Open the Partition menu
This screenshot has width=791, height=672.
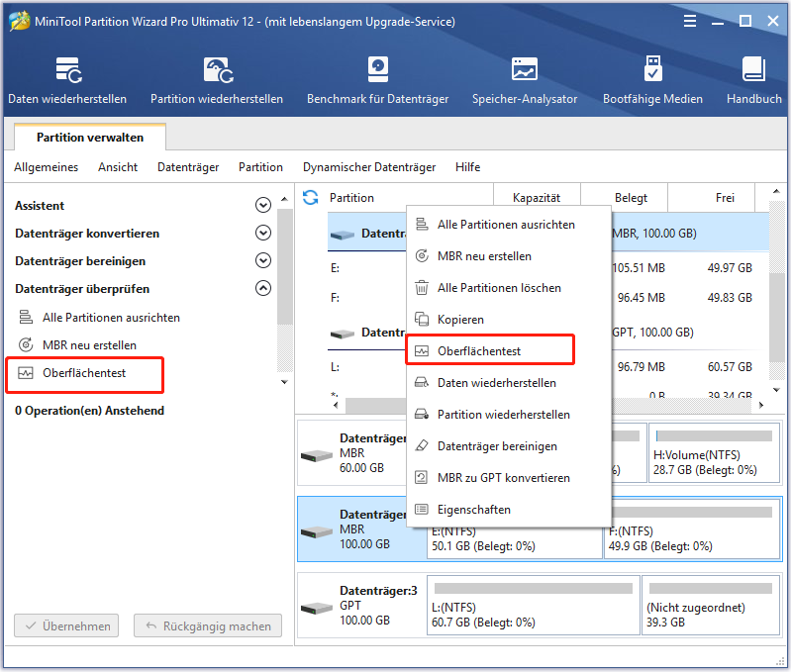click(260, 167)
